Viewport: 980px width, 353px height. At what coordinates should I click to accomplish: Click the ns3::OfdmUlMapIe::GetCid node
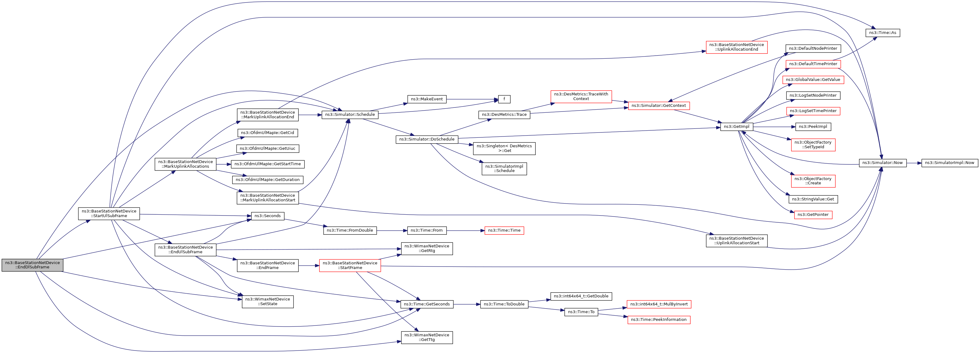tap(268, 133)
